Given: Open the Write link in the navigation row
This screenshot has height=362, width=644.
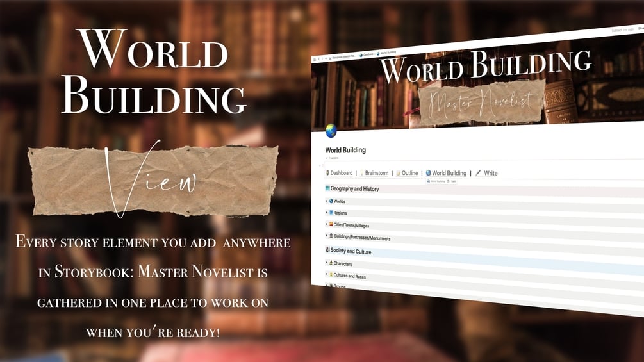Looking at the screenshot, I should [x=491, y=173].
